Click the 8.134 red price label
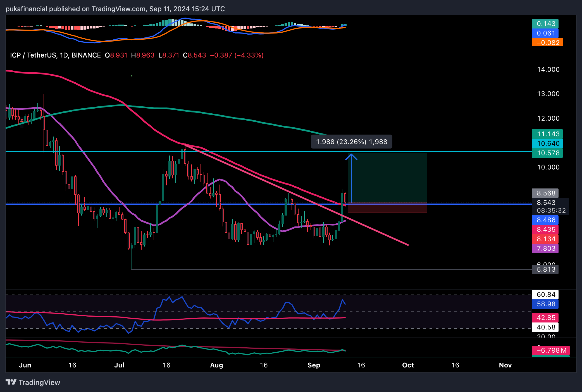This screenshot has width=582, height=392. [x=545, y=239]
